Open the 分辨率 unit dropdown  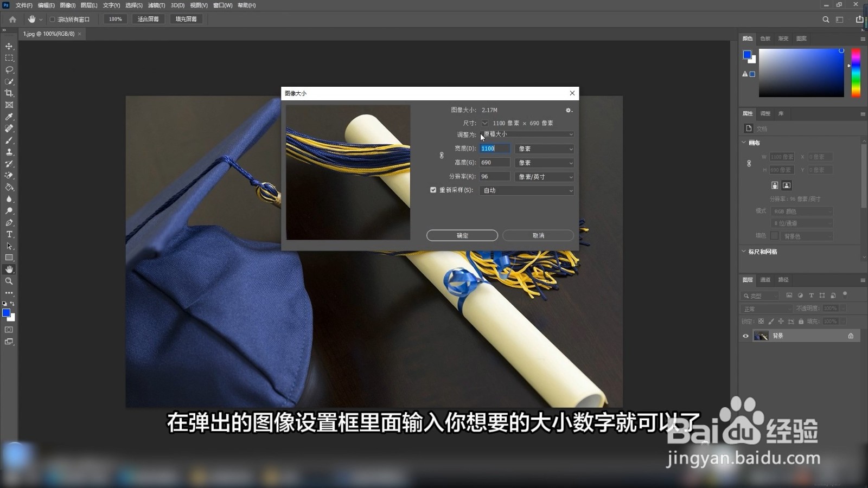tap(544, 177)
